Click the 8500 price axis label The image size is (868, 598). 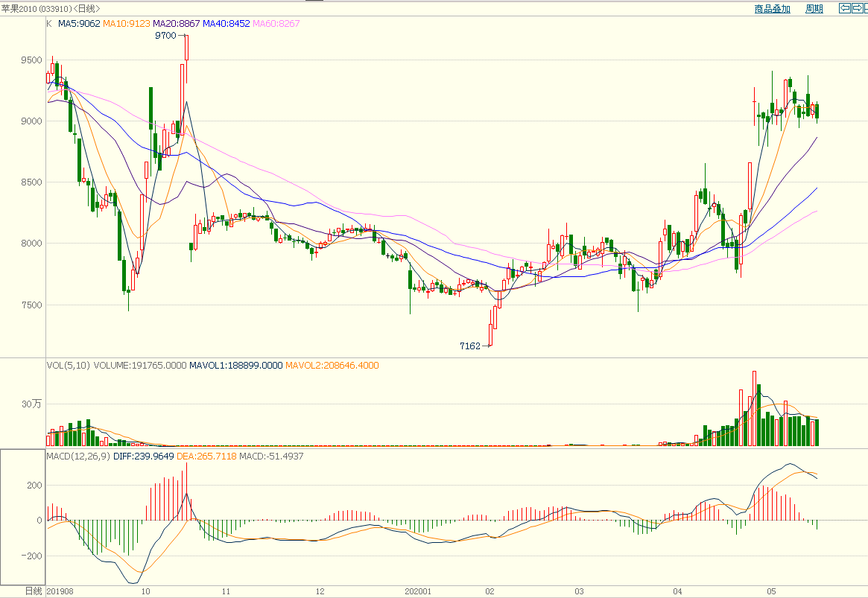click(x=31, y=182)
